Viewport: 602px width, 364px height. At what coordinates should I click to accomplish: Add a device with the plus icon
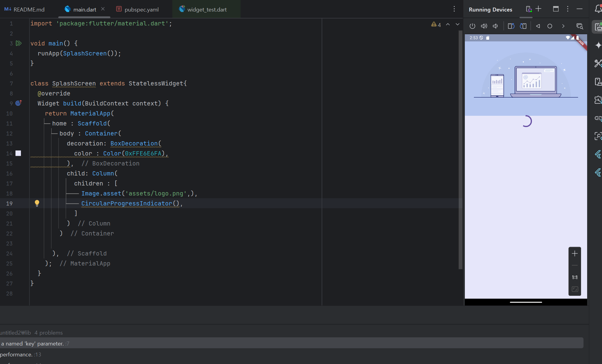539,9
